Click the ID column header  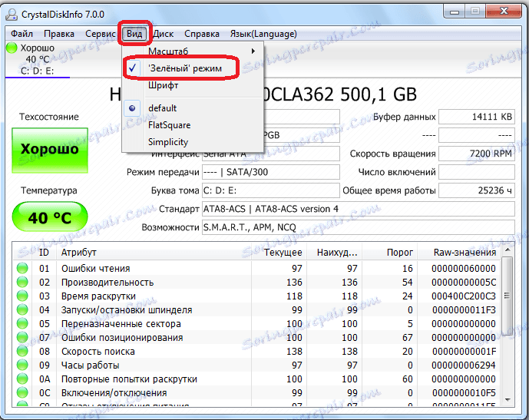[44, 253]
